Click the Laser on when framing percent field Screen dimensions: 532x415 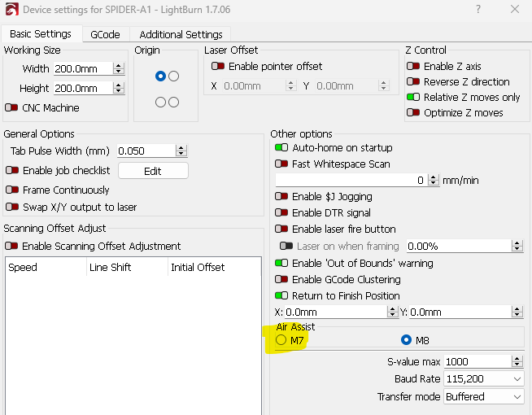pyautogui.click(x=459, y=246)
